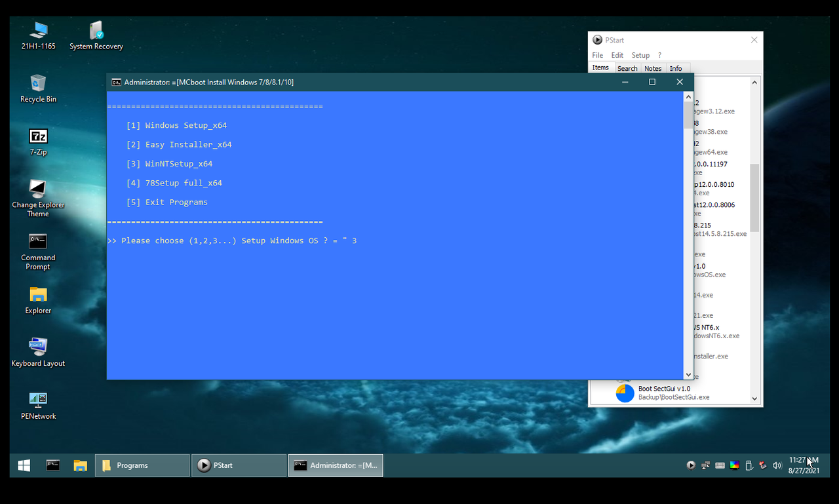The image size is (839, 504).
Task: Click the '.0.0.11197' entry in PStart list
Action: pos(711,165)
